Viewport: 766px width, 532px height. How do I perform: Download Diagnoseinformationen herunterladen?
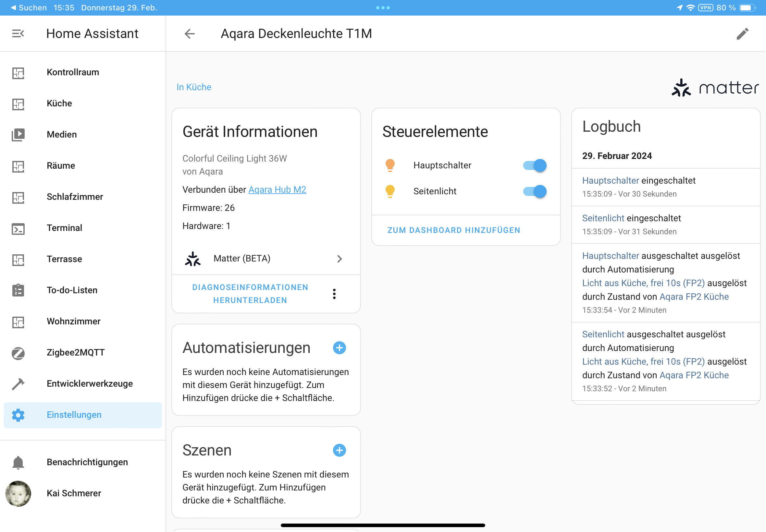pos(250,294)
